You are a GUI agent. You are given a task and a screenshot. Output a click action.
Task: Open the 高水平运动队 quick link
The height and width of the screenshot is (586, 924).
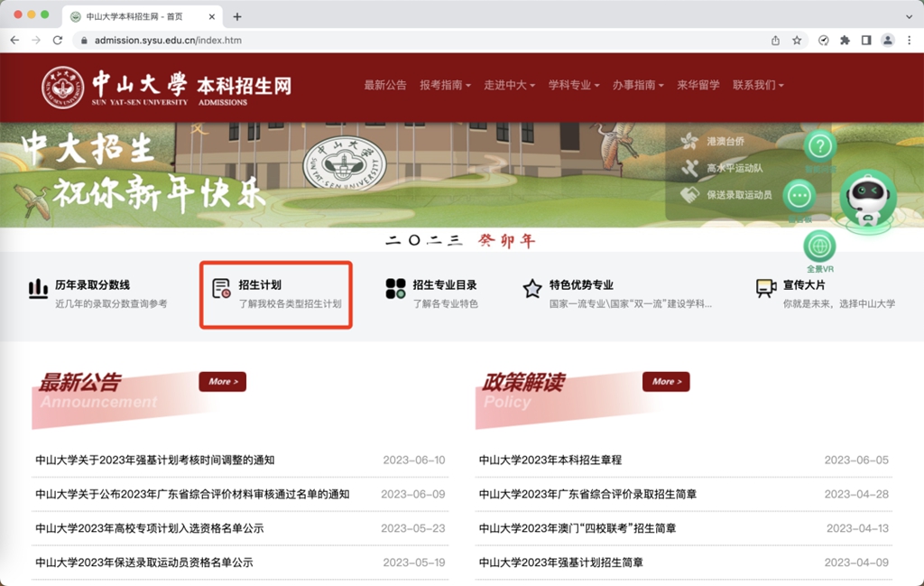[735, 168]
